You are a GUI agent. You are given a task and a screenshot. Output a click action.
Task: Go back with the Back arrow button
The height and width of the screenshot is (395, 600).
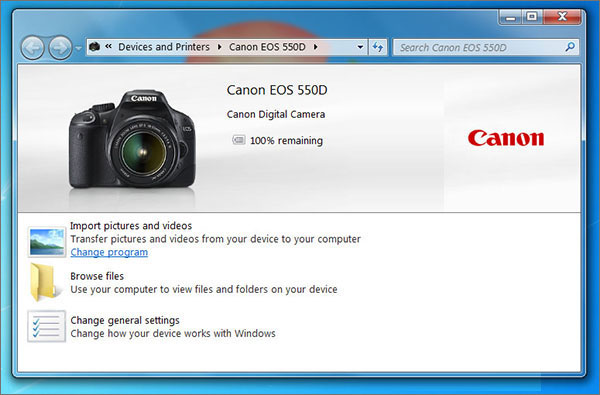(33, 48)
